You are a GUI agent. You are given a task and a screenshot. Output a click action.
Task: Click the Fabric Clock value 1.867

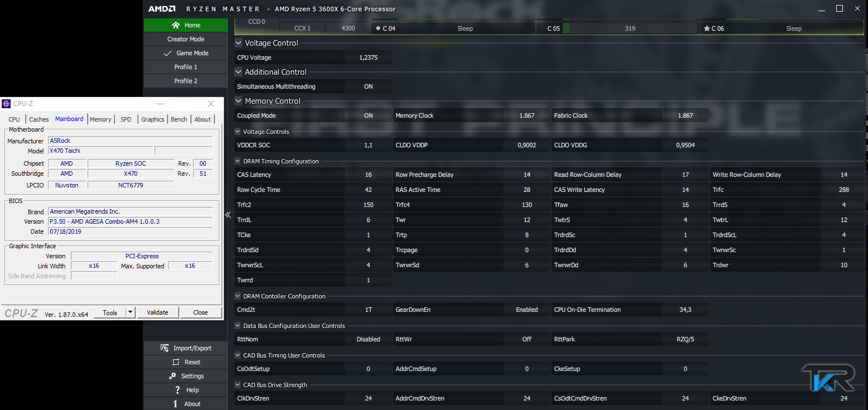[685, 115]
